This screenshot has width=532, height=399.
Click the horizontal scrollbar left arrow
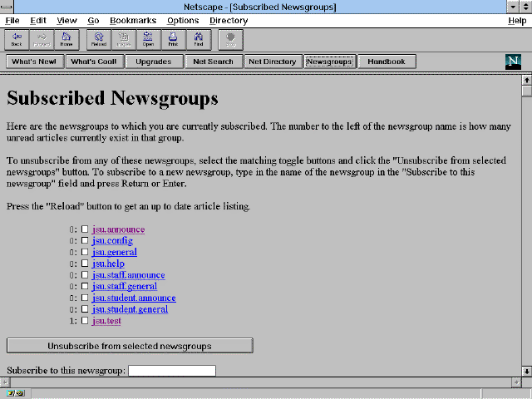(5, 382)
